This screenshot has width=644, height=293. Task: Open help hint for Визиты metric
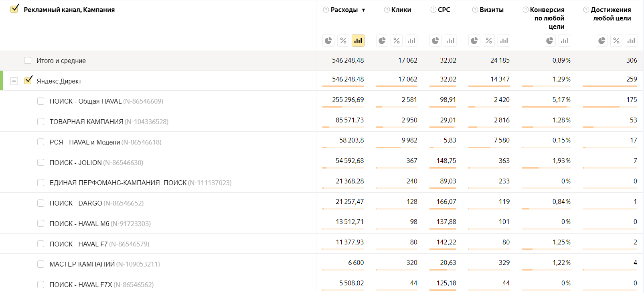(x=475, y=10)
